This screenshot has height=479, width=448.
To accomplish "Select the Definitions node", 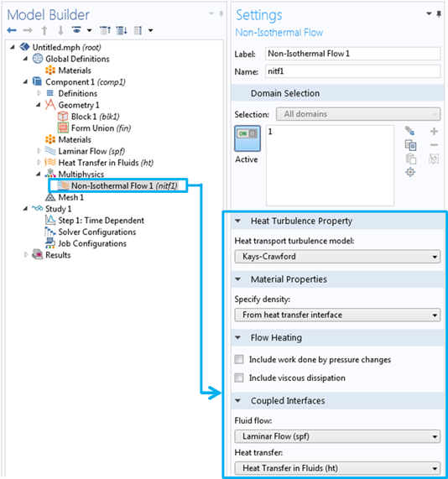I will (78, 93).
